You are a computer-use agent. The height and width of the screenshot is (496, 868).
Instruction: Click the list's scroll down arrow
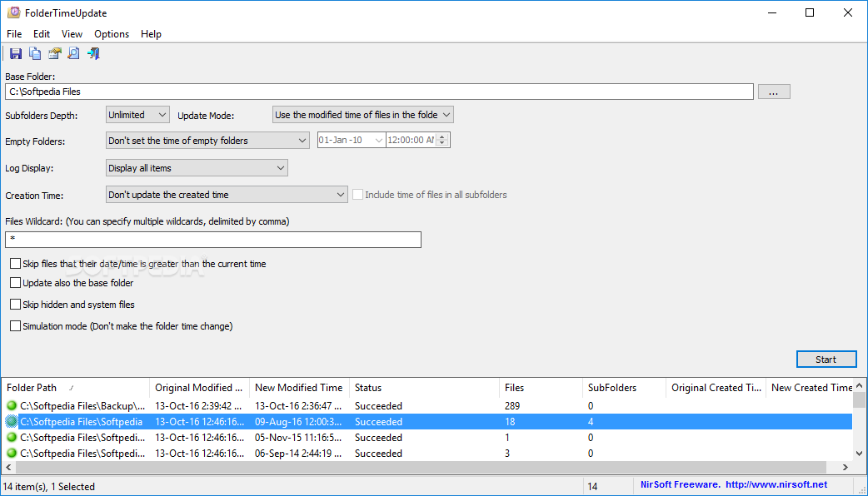(x=859, y=454)
